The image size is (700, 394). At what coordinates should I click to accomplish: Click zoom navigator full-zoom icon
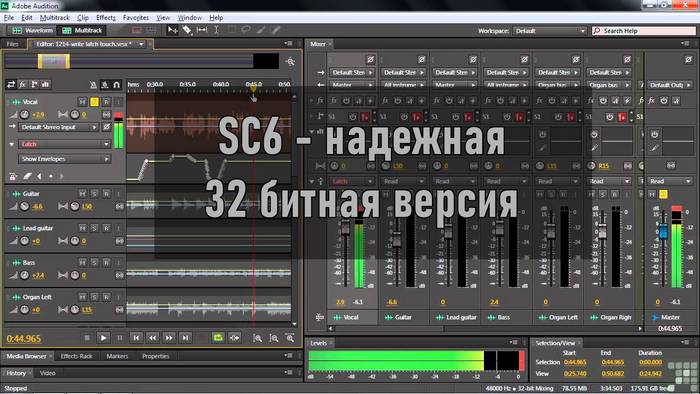coord(291,62)
